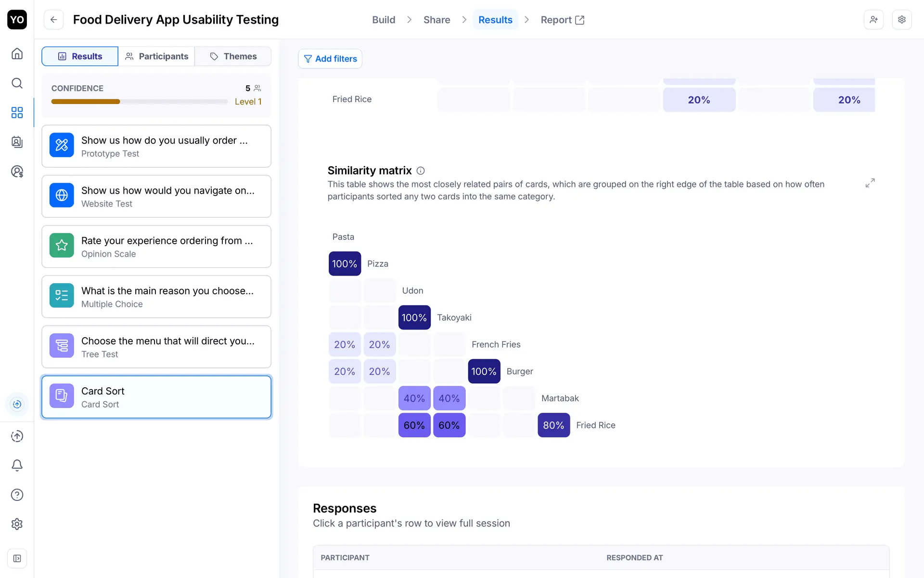Image resolution: width=924 pixels, height=578 pixels.
Task: Switch to the Participants tab
Action: 156,56
